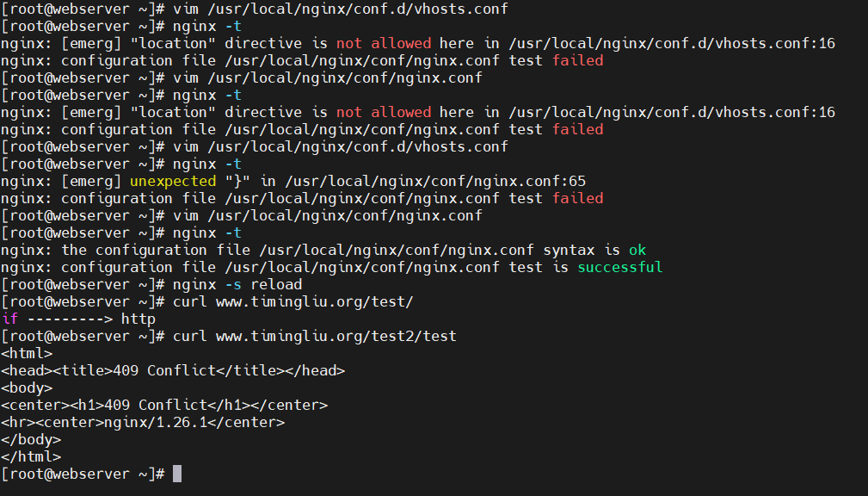Click the first 'vim /usr/local/nginx/conf.d/vhosts.conf' command
Image resolution: width=868 pixels, height=496 pixels.
(341, 9)
